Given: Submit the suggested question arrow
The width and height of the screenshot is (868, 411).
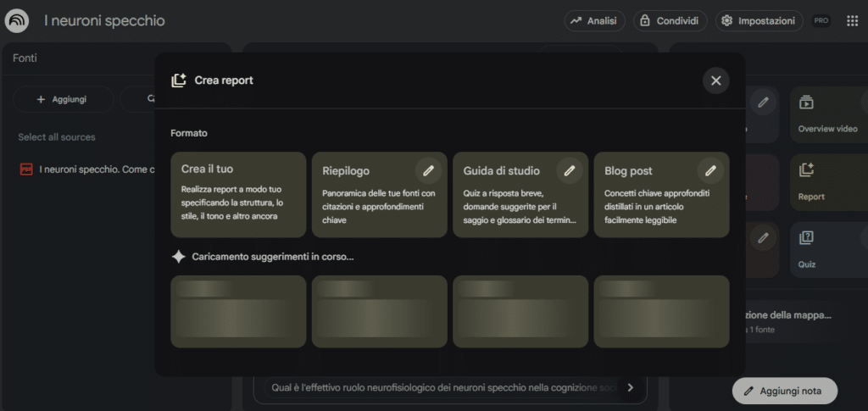Looking at the screenshot, I should pos(630,387).
